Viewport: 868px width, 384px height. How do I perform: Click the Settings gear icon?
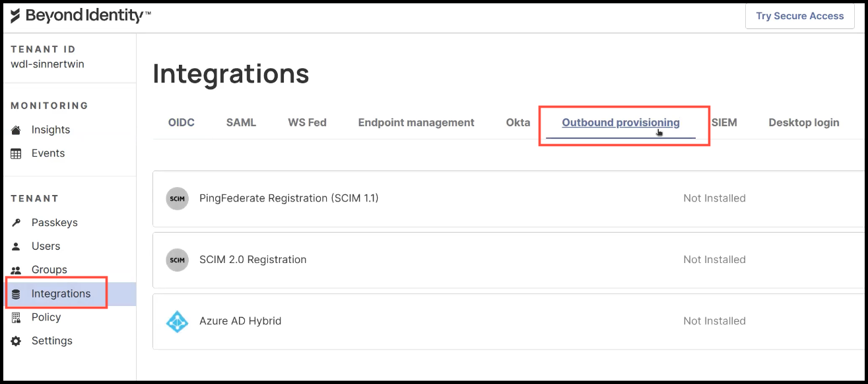tap(17, 341)
